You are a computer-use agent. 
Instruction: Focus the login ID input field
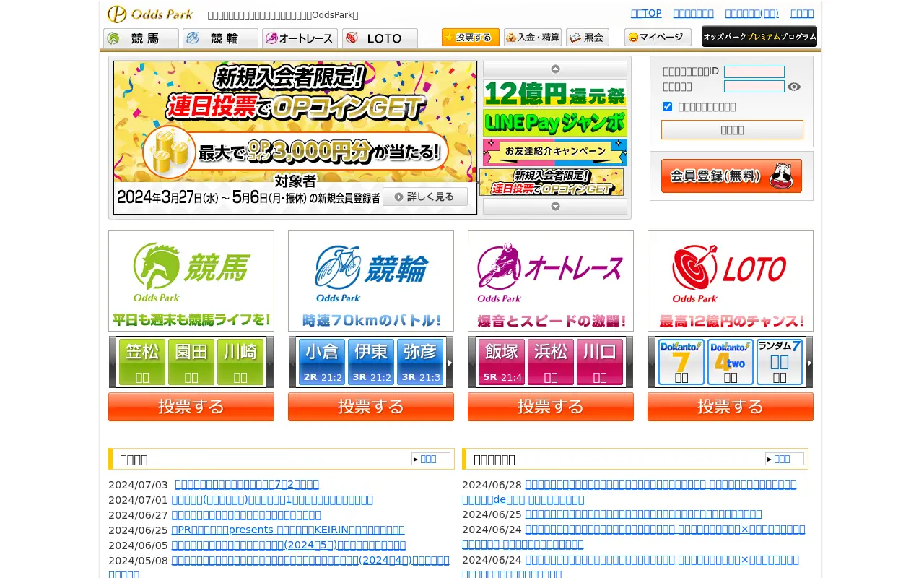(x=754, y=72)
